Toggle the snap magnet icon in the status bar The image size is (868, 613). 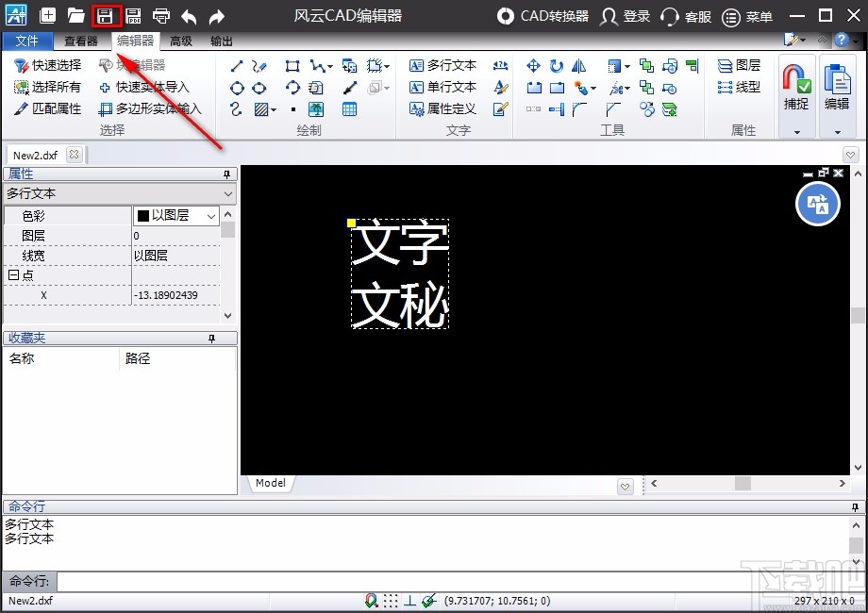pos(372,601)
